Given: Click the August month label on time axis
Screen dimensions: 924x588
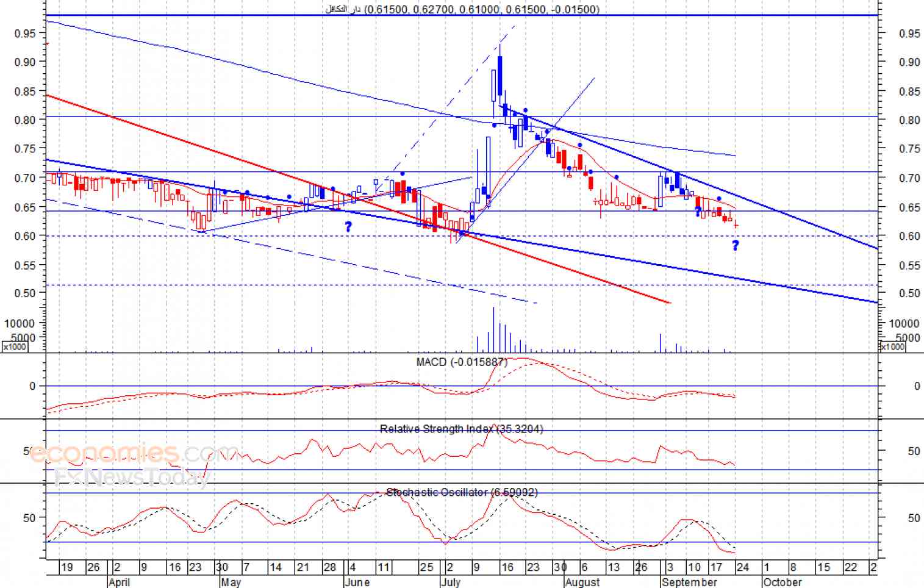Looking at the screenshot, I should click(582, 582).
